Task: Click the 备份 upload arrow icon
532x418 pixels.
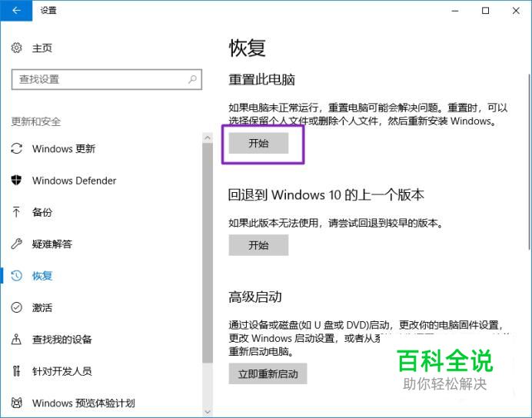Action: (x=16, y=212)
